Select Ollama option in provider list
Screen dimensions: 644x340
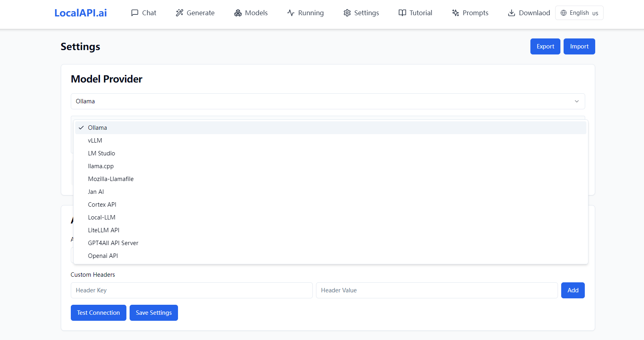pyautogui.click(x=331, y=128)
